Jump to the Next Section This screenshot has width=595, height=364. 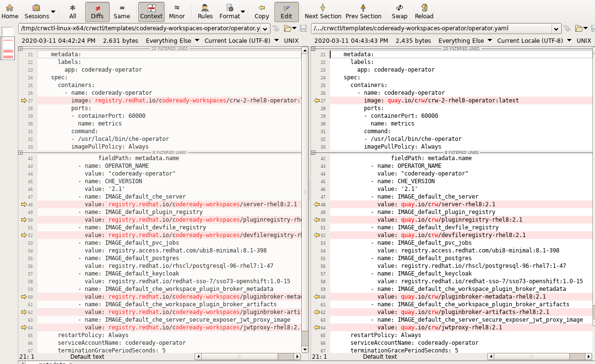[323, 12]
